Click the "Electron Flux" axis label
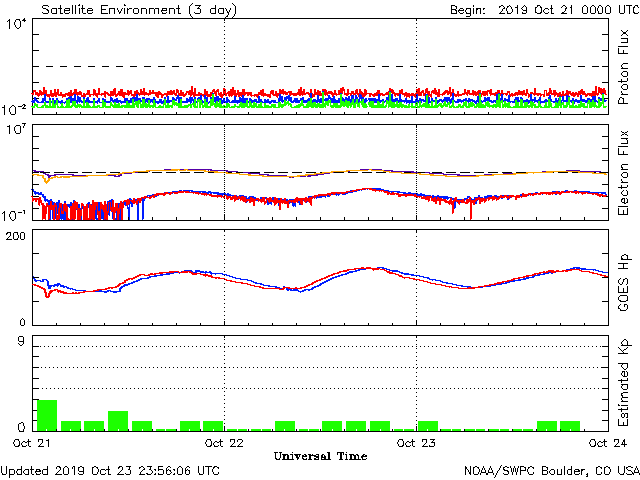 (623, 173)
